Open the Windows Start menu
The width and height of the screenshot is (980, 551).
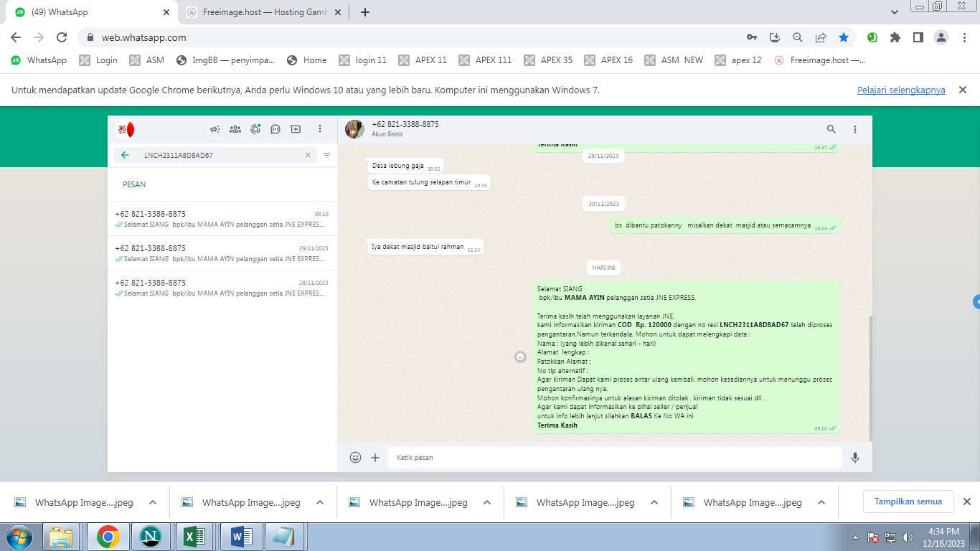(19, 537)
